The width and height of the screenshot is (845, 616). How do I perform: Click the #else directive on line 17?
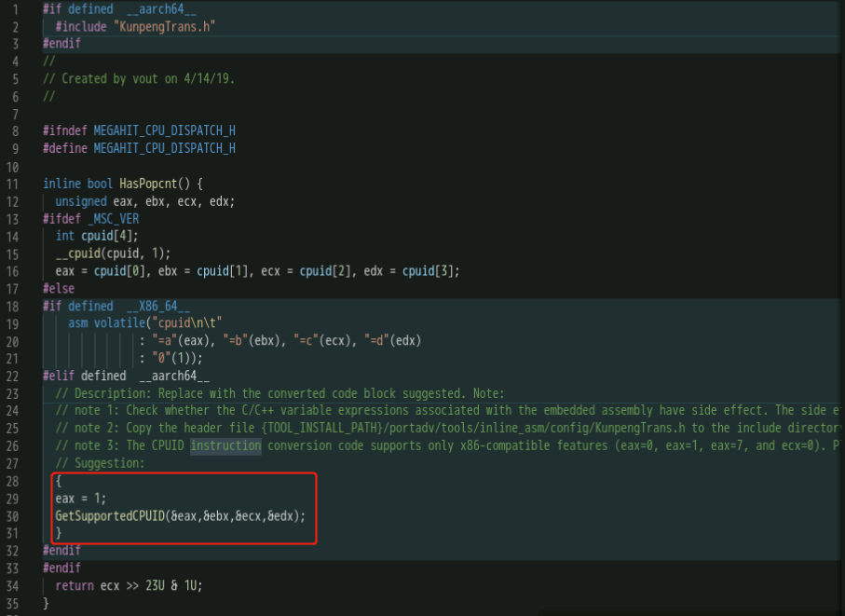[58, 289]
